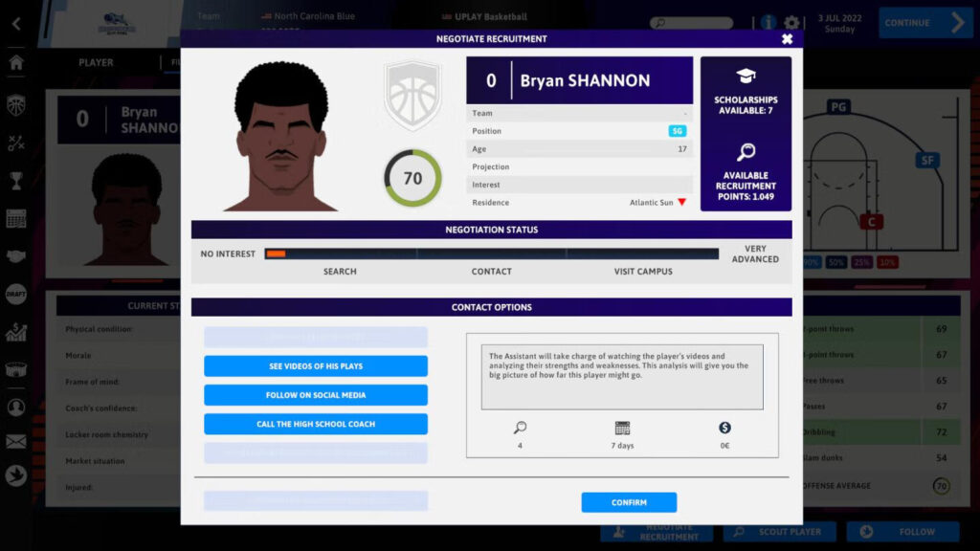Click CALL THE HIGH SCHOOL COACH
The width and height of the screenshot is (980, 551).
point(315,424)
